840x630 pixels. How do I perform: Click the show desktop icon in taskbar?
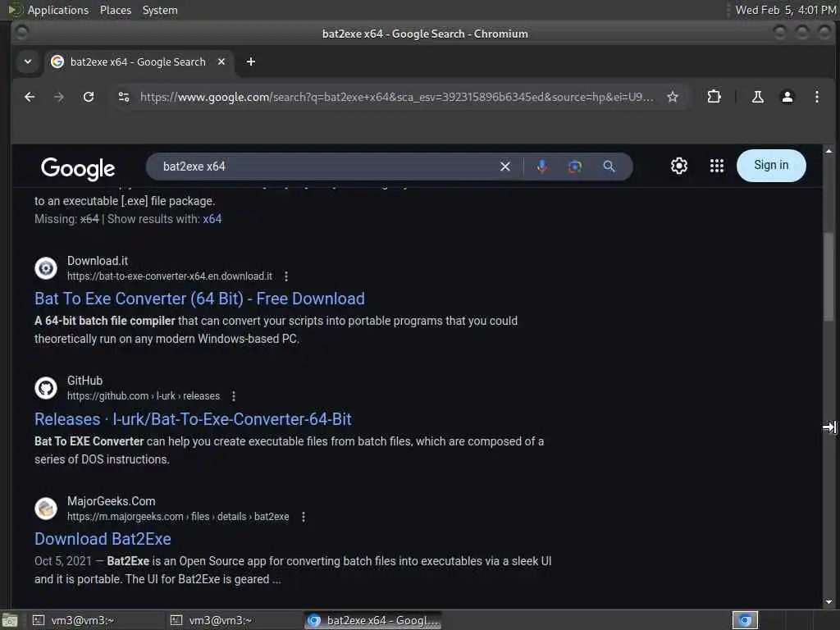point(10,621)
